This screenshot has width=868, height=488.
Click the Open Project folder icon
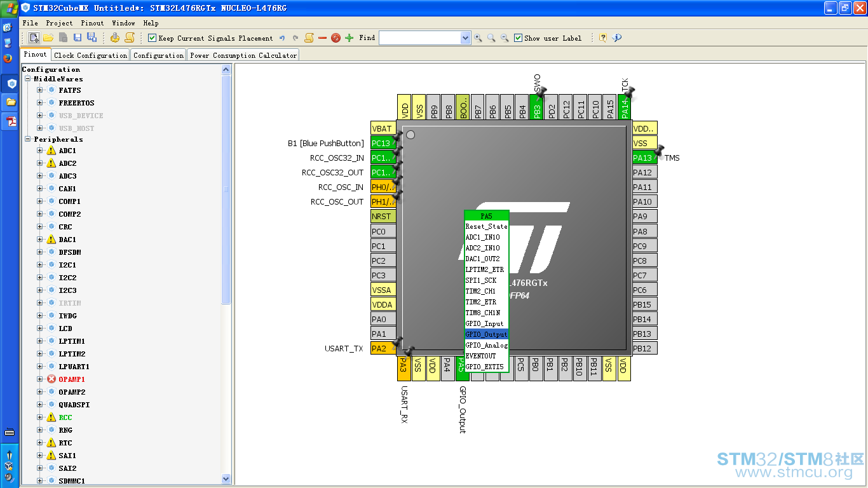(48, 38)
